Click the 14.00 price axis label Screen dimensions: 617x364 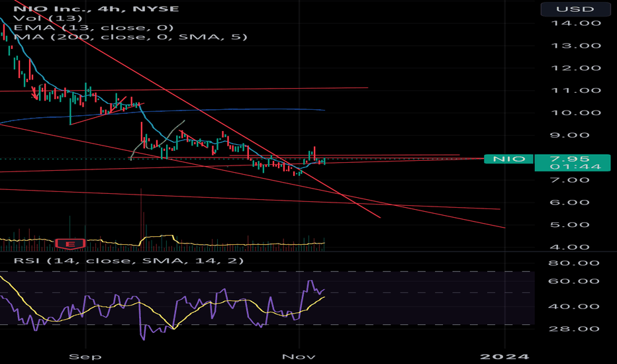point(576,23)
